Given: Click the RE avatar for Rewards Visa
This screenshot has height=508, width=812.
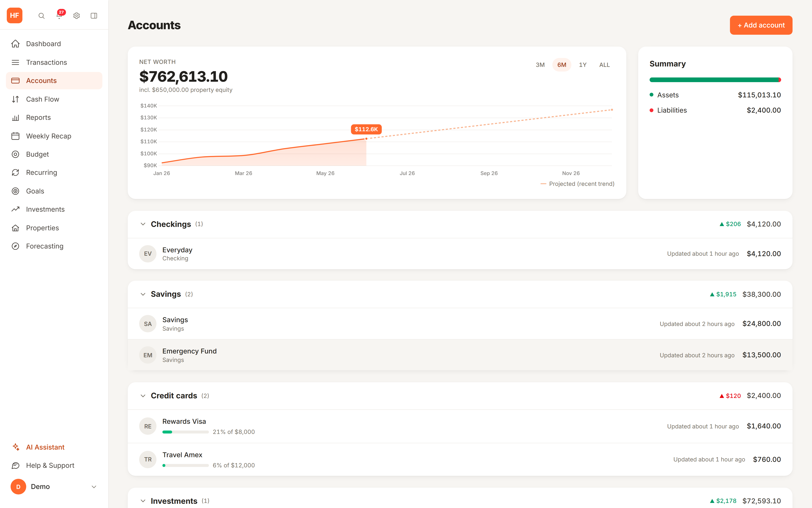Looking at the screenshot, I should click(148, 426).
